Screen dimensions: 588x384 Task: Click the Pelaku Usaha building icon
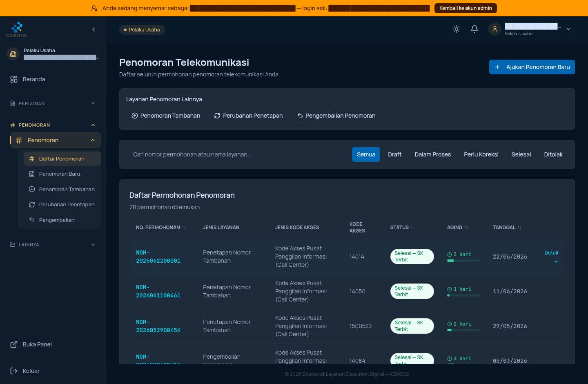tap(13, 54)
